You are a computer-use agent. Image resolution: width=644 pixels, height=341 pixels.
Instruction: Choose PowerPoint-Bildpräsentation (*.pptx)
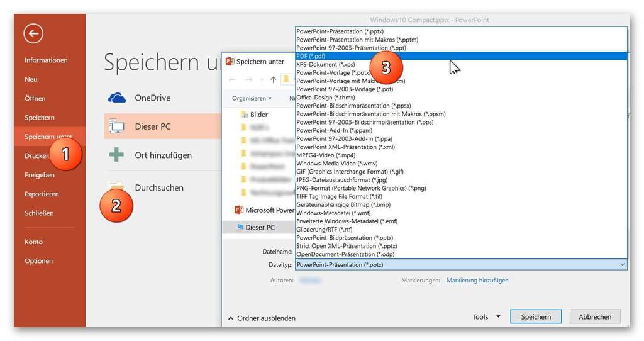pos(461,237)
